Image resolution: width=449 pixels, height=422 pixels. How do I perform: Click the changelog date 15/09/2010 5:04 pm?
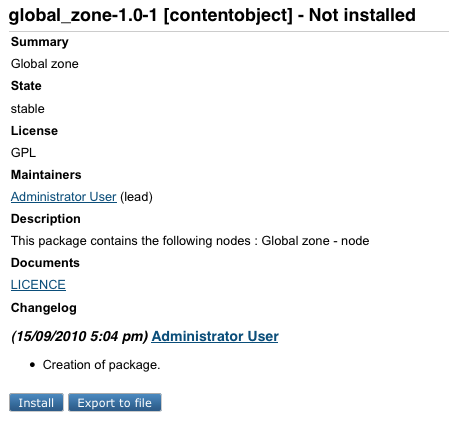[80, 336]
